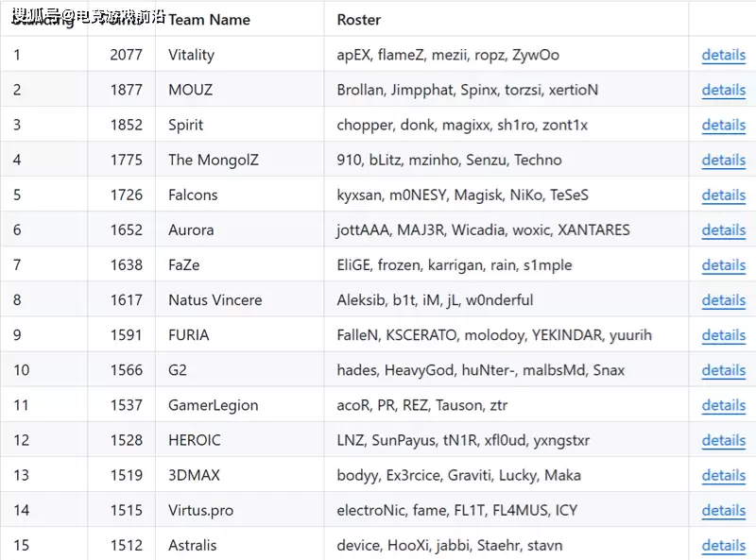The width and height of the screenshot is (756, 560).
Task: Select the Vitality team name cell
Action: (x=191, y=55)
